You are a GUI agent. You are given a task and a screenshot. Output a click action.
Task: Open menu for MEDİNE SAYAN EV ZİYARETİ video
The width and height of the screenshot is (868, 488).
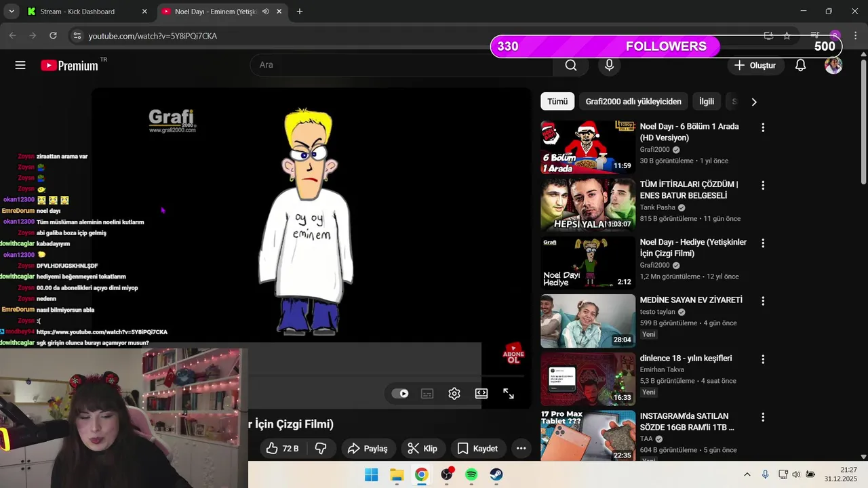pos(763,301)
